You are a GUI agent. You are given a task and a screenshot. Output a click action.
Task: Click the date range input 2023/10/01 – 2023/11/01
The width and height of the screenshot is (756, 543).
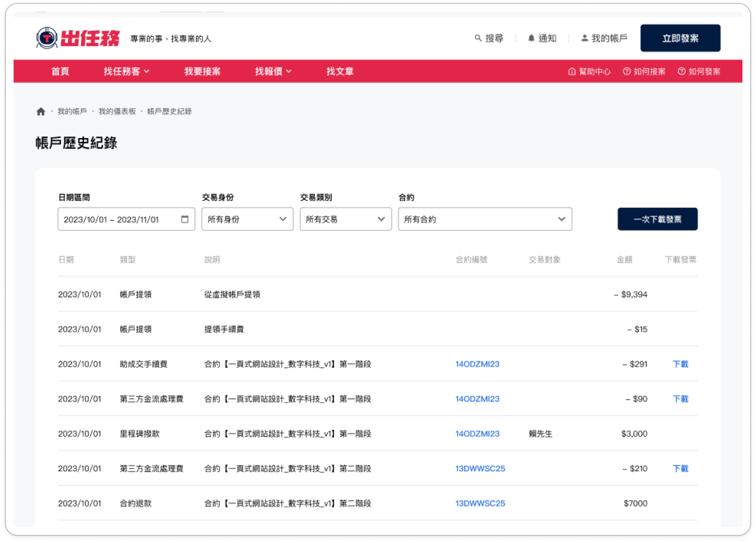coord(126,219)
